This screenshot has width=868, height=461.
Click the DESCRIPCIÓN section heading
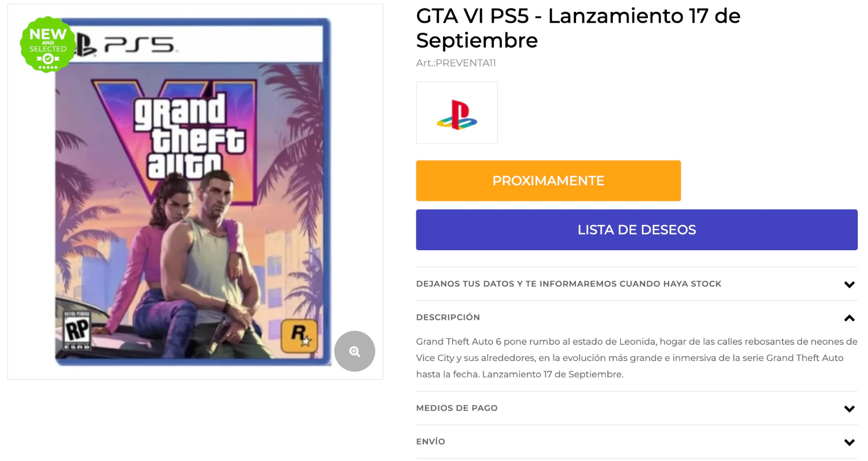point(448,317)
